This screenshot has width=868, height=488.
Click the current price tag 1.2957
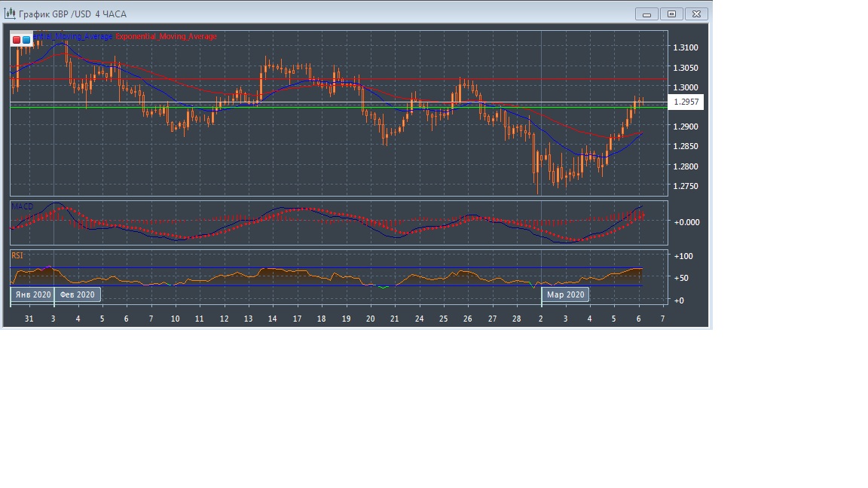click(686, 102)
